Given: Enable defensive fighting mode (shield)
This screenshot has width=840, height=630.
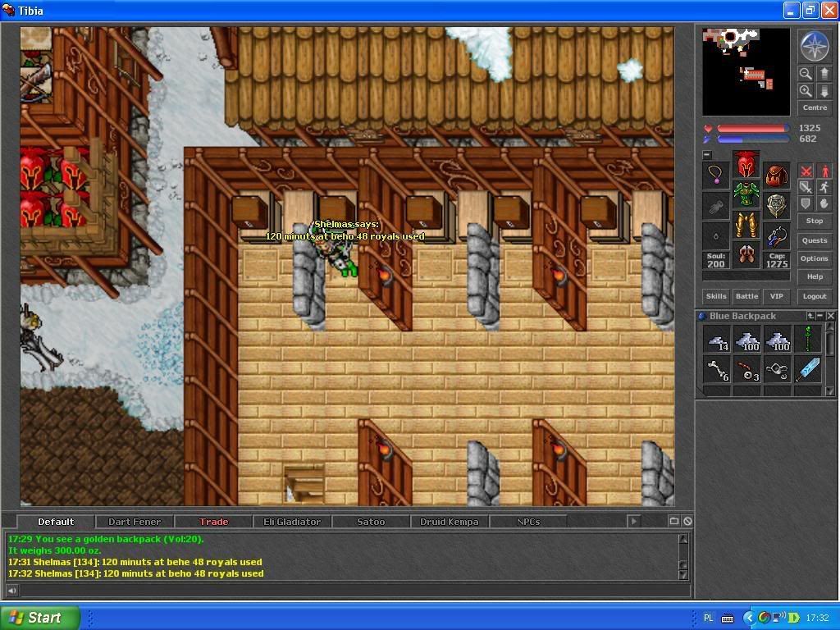Looking at the screenshot, I should [x=806, y=203].
